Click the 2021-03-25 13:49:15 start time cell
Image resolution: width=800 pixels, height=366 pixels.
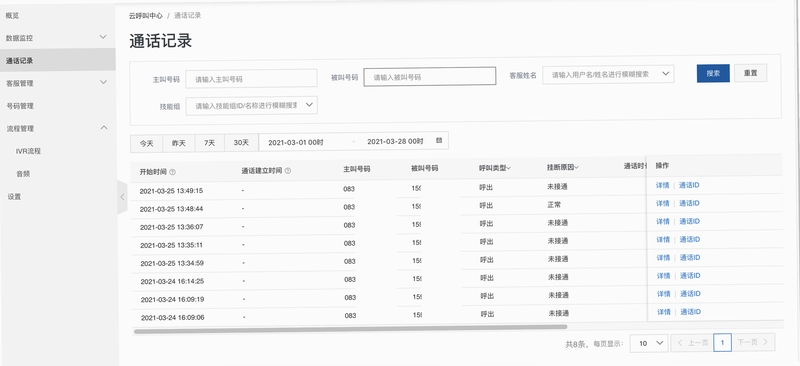(x=171, y=191)
